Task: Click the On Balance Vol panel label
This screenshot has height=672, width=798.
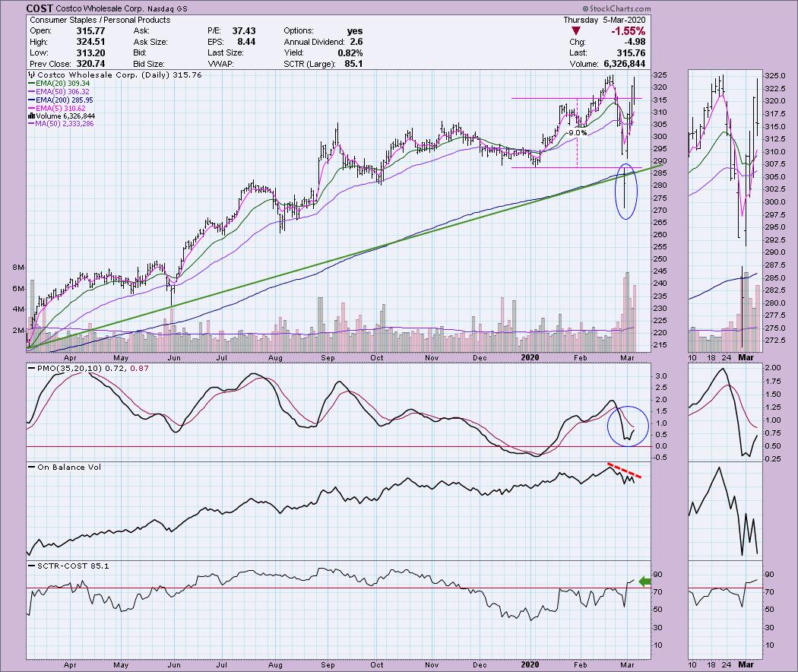Action: click(x=65, y=467)
